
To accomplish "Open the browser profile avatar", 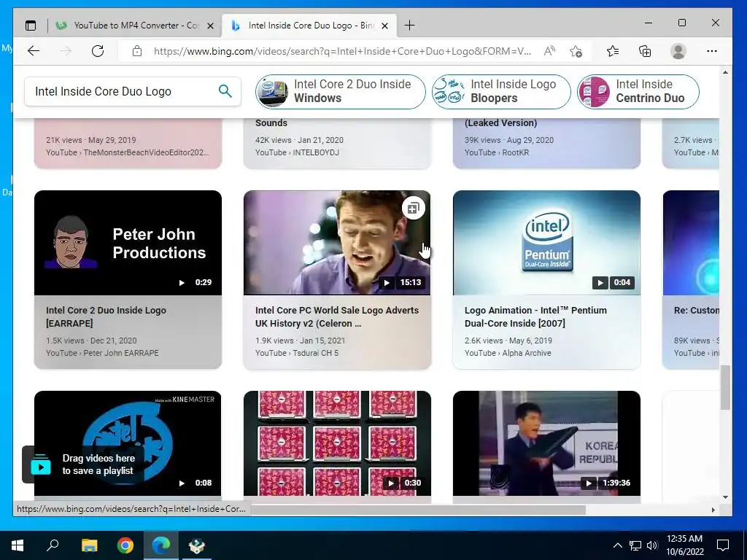I will point(678,51).
